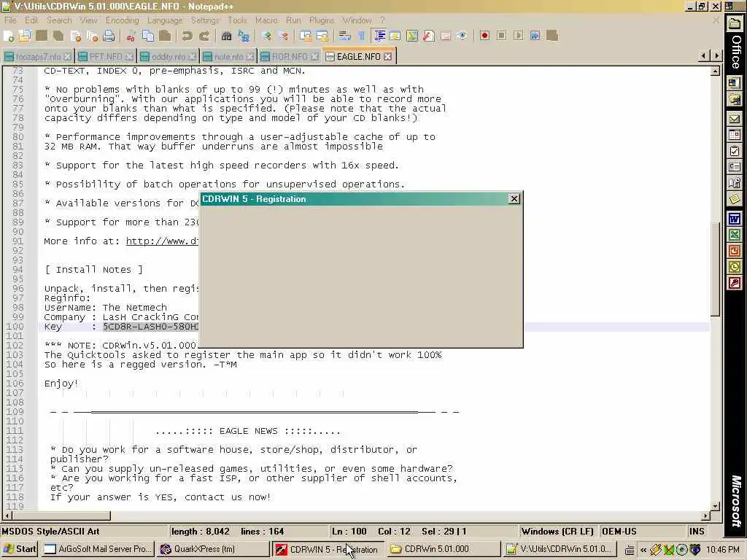Image resolution: width=747 pixels, height=560 pixels.
Task: Click the Zoom In toolbar icon
Action: coord(266,36)
